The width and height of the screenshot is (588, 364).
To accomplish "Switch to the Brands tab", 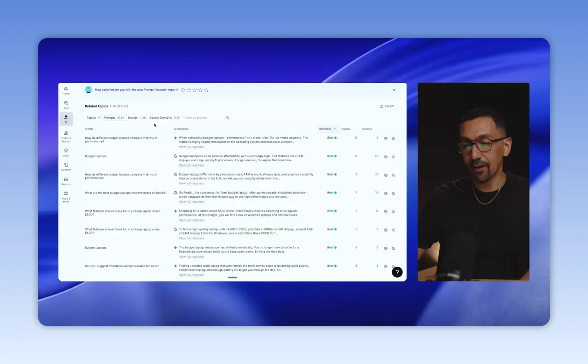I will pos(137,118).
